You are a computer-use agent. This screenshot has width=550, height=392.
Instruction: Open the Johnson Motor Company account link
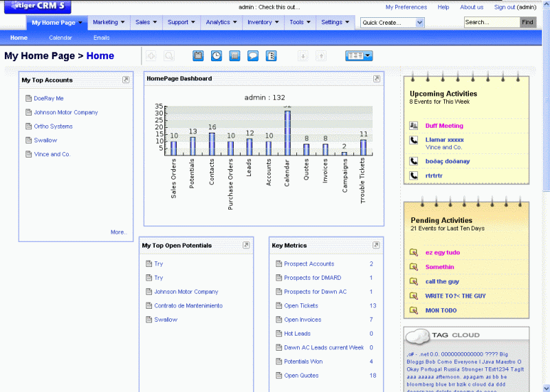coord(66,112)
